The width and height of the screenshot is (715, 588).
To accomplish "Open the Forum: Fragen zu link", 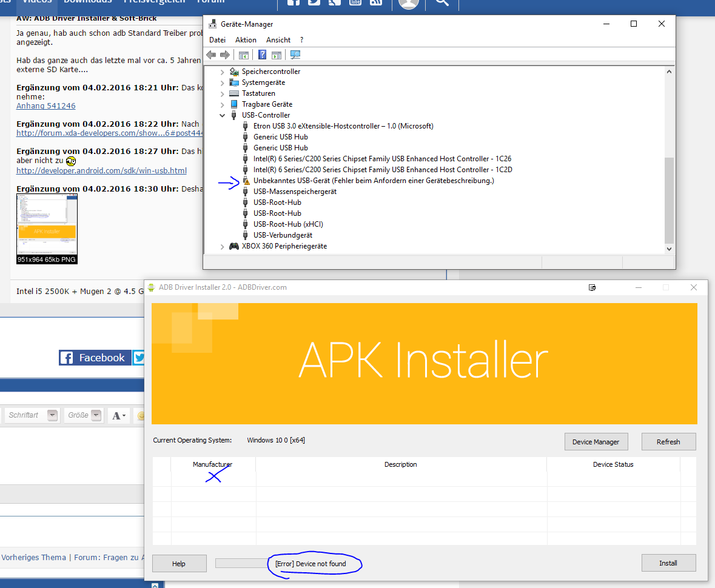I will point(109,558).
